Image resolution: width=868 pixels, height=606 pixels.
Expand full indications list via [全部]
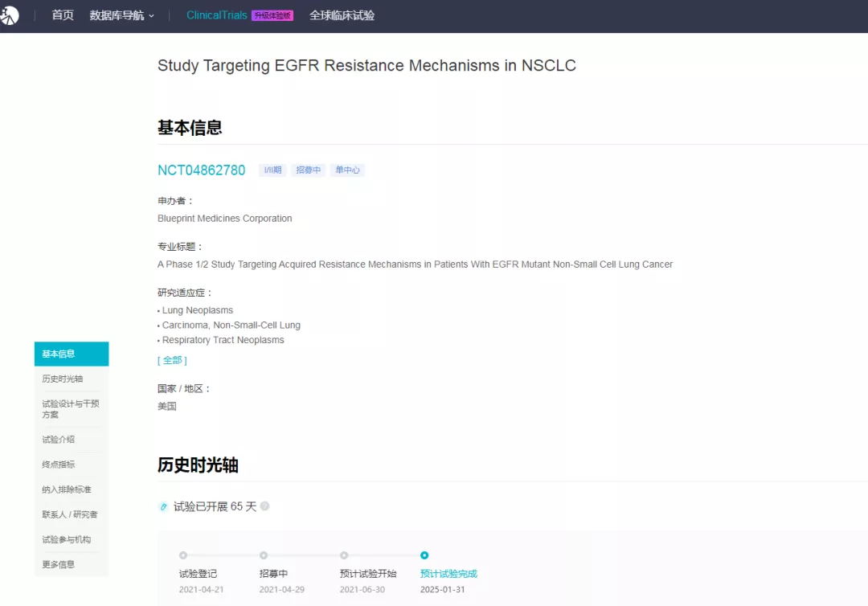(172, 360)
